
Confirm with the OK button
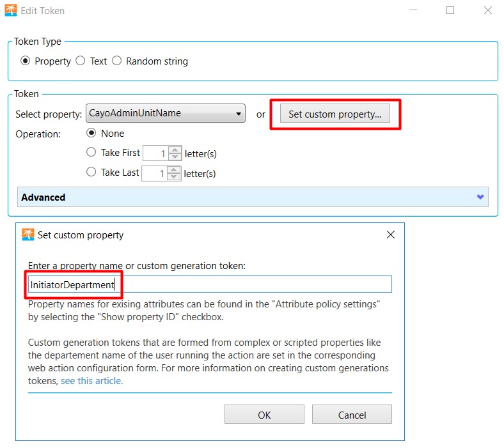click(264, 414)
